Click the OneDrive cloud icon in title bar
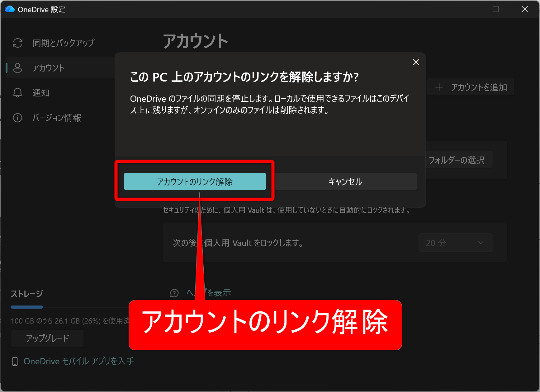Screen dimensions: 540x392 10,9
